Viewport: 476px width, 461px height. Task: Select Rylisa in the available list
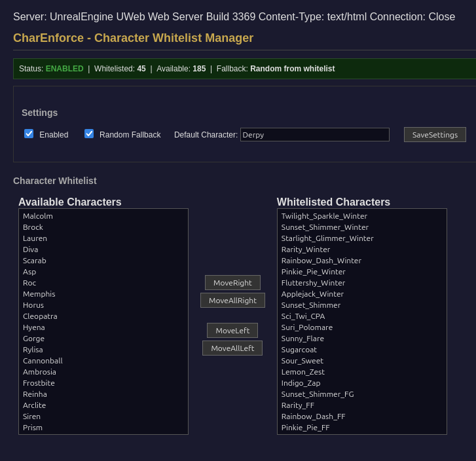pyautogui.click(x=103, y=350)
